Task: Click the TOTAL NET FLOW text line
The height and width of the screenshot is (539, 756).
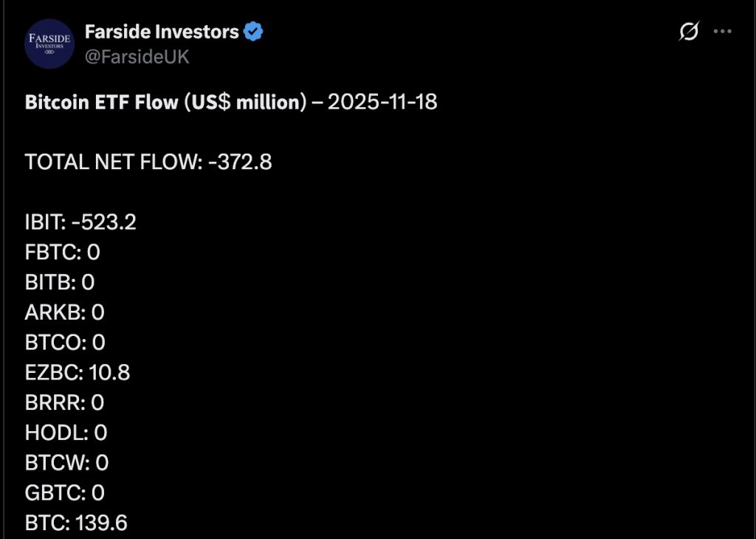Action: tap(148, 162)
